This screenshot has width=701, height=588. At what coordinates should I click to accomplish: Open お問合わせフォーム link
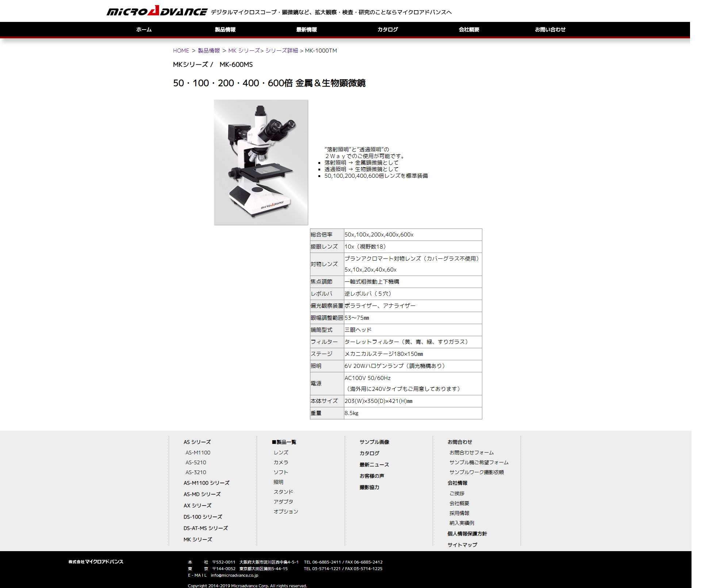point(471,453)
